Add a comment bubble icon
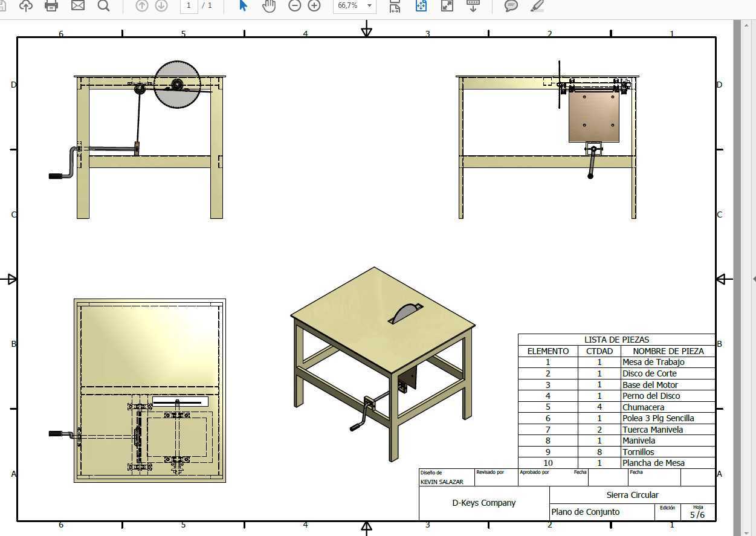This screenshot has width=756, height=536. point(511,5)
